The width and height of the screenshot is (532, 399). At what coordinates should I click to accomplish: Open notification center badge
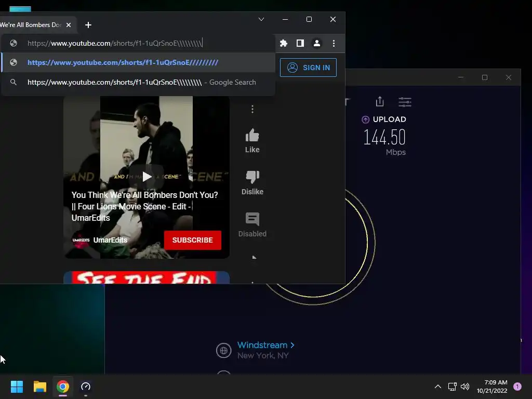pos(517,387)
